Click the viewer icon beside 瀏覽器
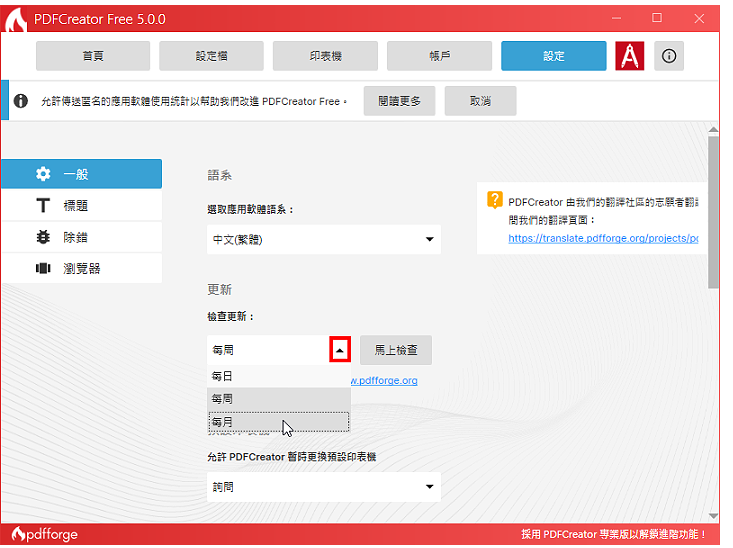The height and width of the screenshot is (548, 733). (x=43, y=268)
